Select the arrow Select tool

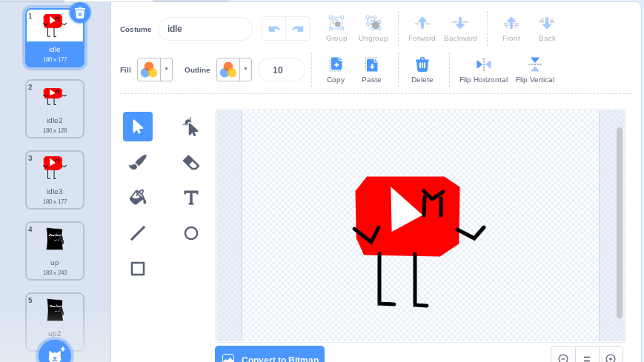click(138, 127)
